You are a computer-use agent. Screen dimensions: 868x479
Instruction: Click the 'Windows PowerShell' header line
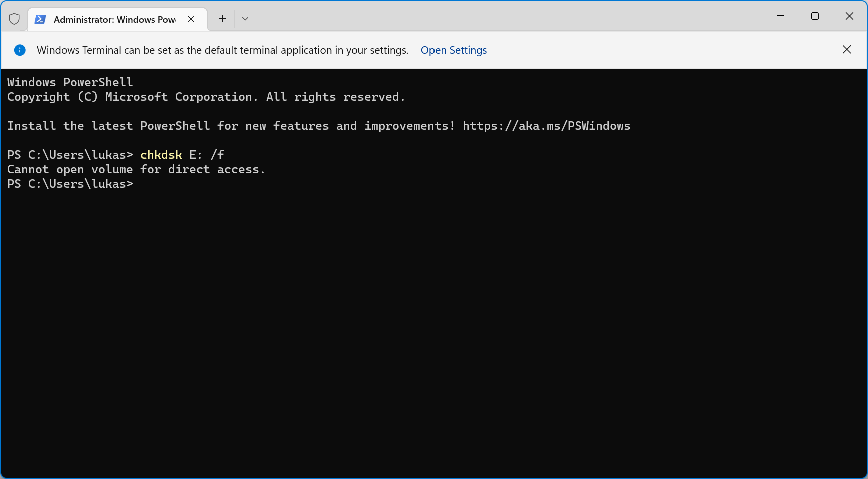(x=70, y=82)
